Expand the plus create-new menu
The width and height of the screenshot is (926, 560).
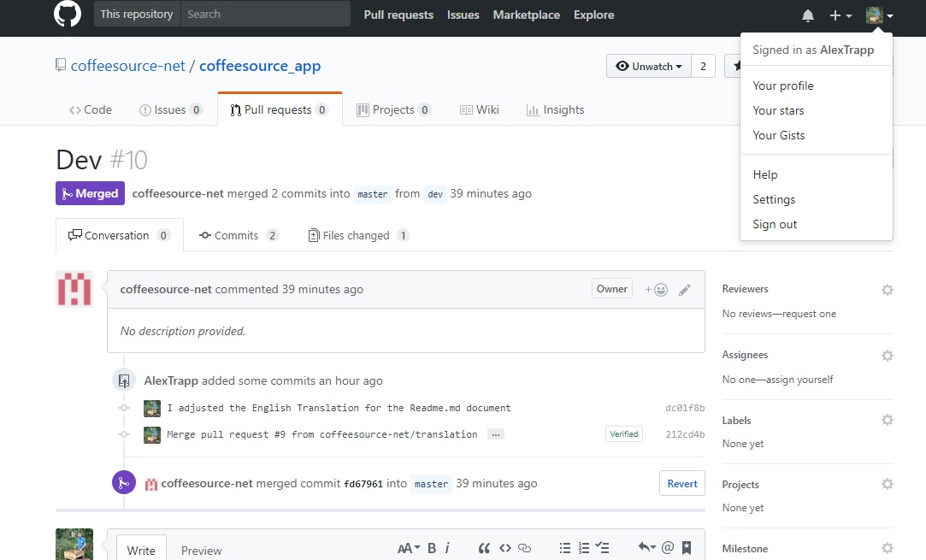point(840,16)
